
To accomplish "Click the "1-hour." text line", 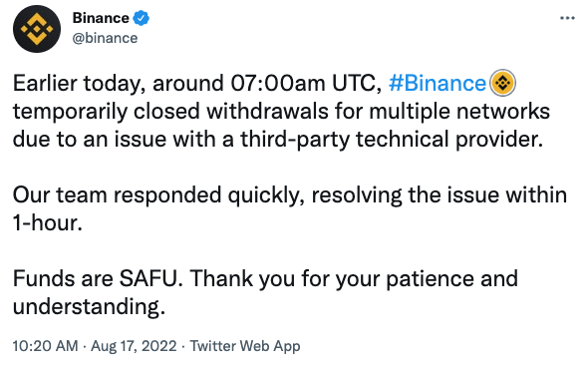I will [48, 223].
